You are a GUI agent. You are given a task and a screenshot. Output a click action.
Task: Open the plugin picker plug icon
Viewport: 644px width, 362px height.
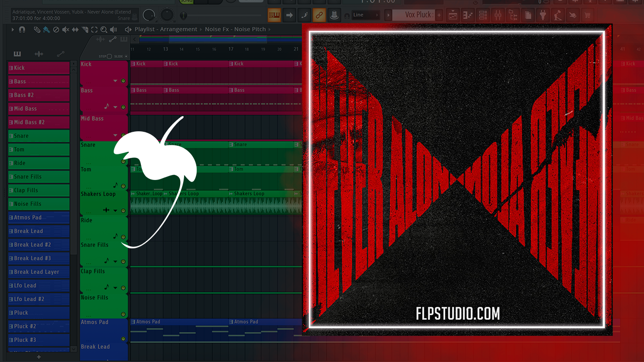pyautogui.click(x=543, y=15)
